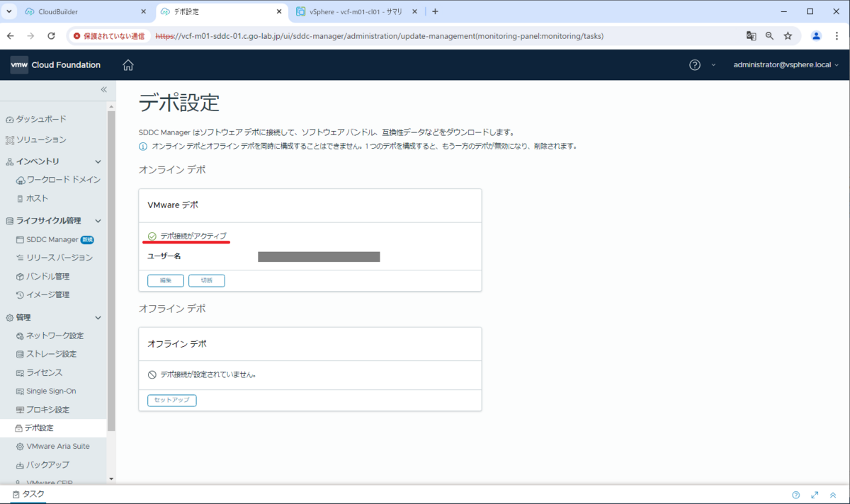Close the デポ設定 browser tab
This screenshot has width=850, height=504.
[280, 11]
